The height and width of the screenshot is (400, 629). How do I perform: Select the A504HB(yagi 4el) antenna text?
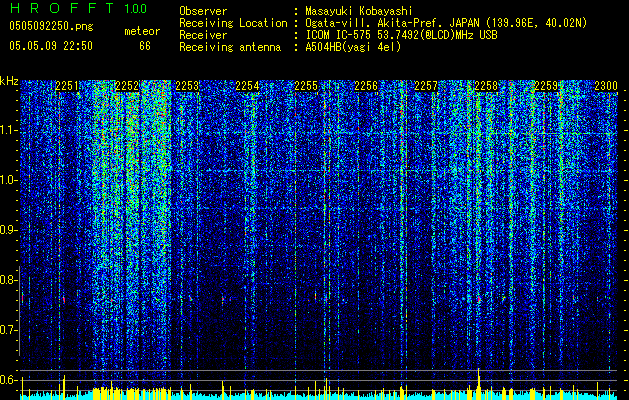tap(353, 47)
